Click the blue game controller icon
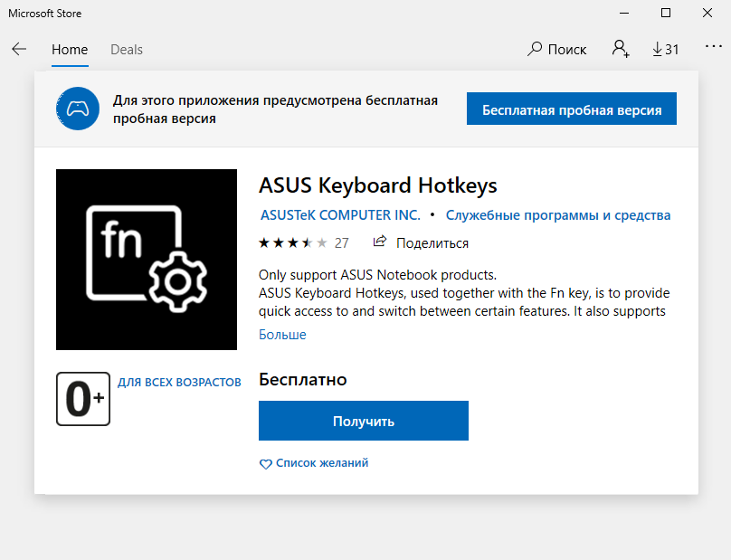731x560 pixels. coord(78,109)
